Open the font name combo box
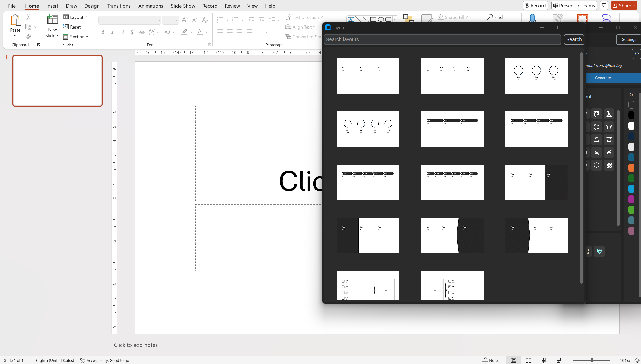The width and height of the screenshot is (641, 364). (x=130, y=20)
